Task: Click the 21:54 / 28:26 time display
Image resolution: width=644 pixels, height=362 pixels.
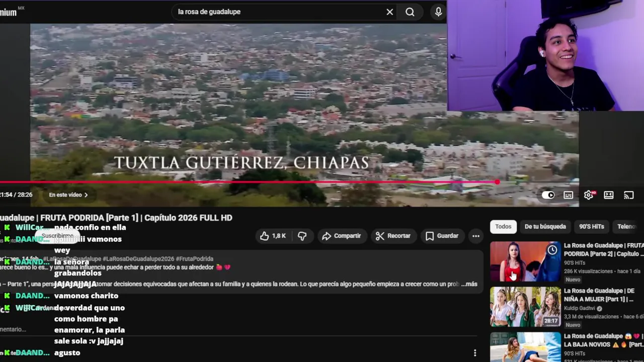Action: pos(16,195)
